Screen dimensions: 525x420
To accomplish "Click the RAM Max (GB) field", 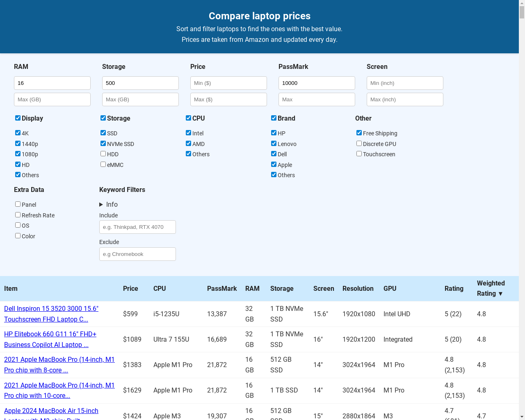I will pyautogui.click(x=52, y=99).
